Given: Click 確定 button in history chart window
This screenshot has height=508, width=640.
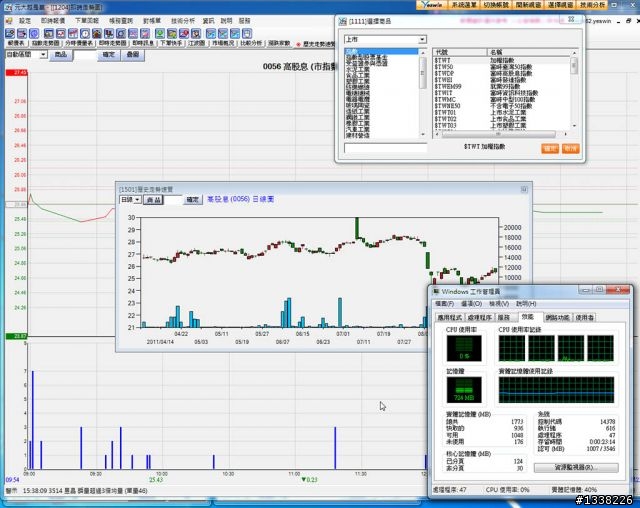Looking at the screenshot, I should (192, 200).
